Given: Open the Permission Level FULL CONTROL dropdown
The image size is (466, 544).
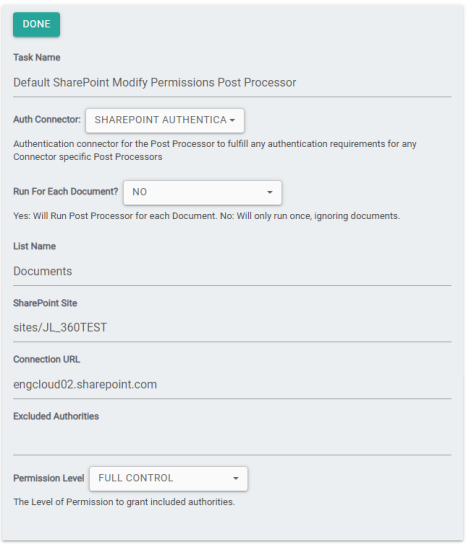Looking at the screenshot, I should tap(169, 479).
